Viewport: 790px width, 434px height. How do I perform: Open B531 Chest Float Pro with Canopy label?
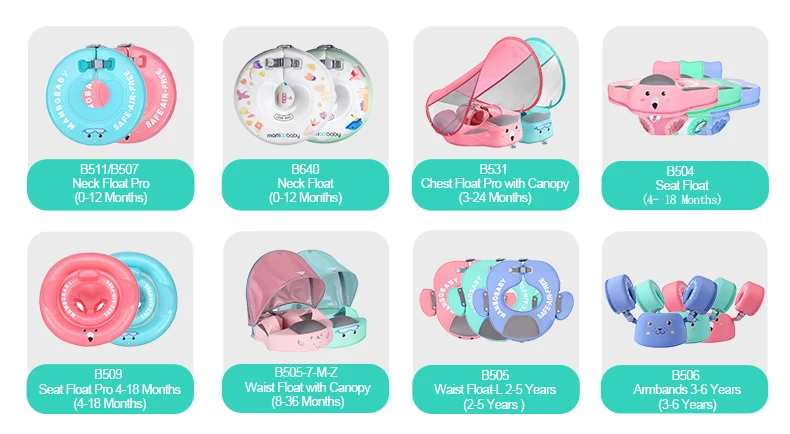tap(495, 184)
